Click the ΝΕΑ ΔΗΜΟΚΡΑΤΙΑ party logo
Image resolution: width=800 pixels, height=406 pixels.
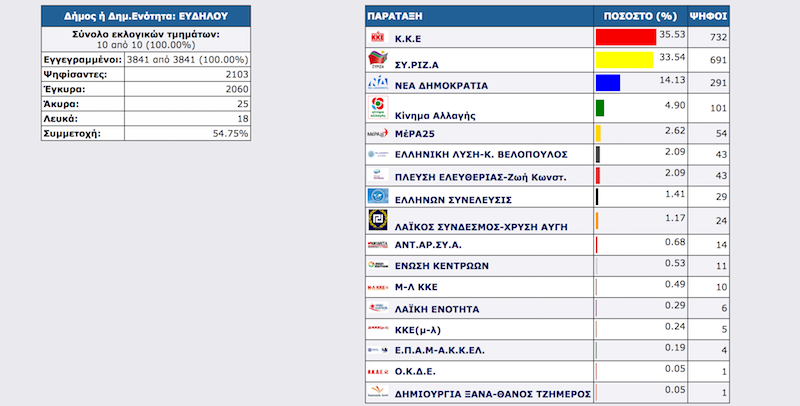379,82
